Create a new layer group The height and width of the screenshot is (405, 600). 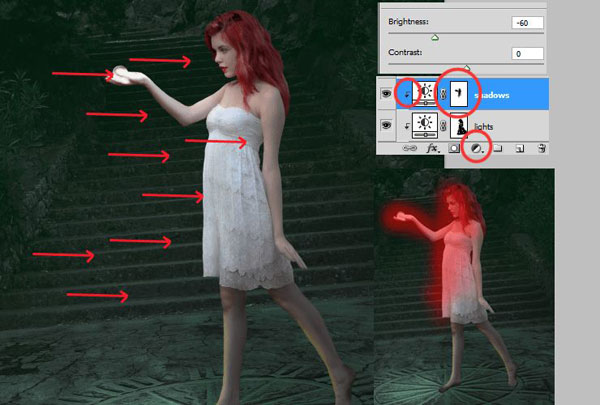click(x=497, y=148)
